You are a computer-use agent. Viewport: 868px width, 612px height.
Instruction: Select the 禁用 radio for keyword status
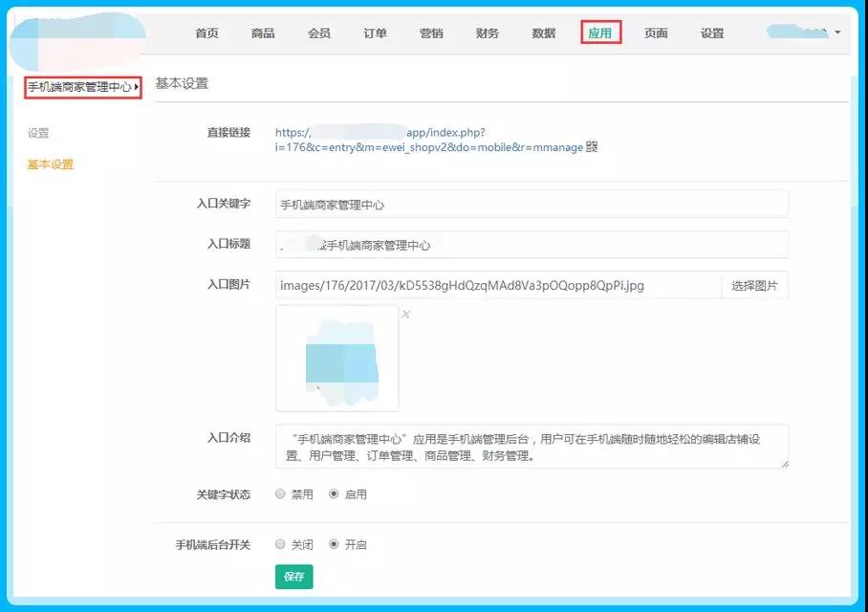[x=280, y=494]
